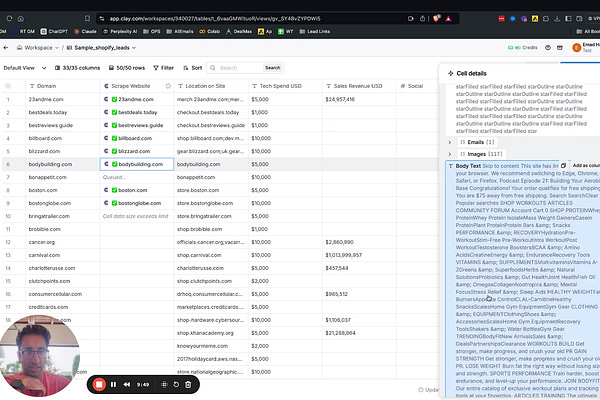600x400 pixels.
Task: Select cancer.org domain cell
Action: (62, 242)
